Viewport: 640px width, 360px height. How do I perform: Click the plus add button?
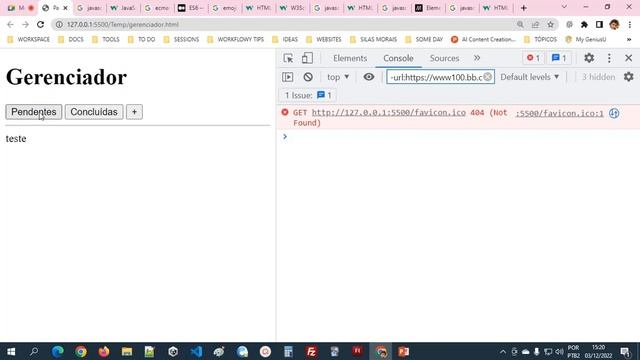click(134, 112)
